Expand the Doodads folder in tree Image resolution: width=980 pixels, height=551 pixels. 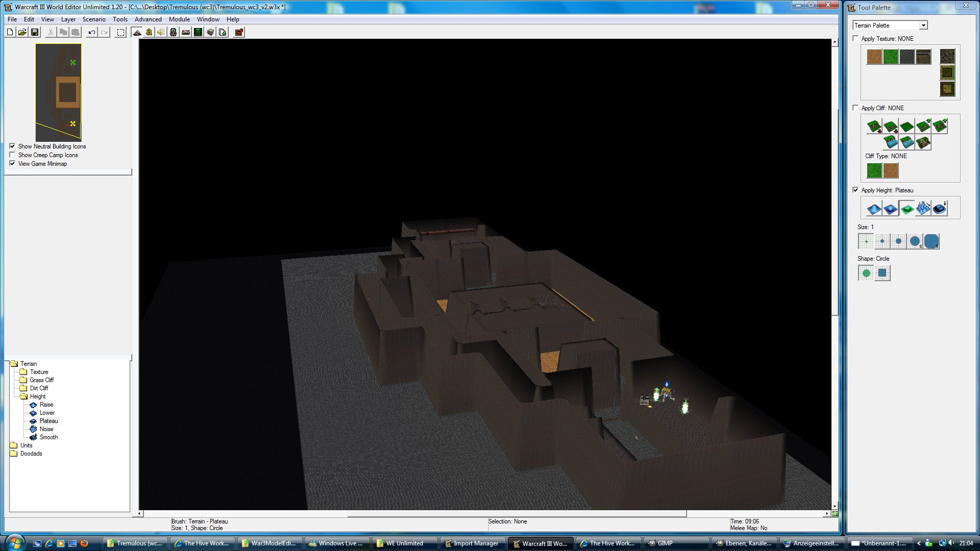14,454
